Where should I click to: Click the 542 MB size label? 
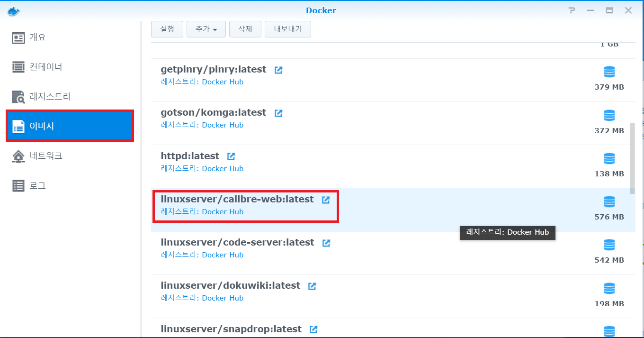[609, 260]
